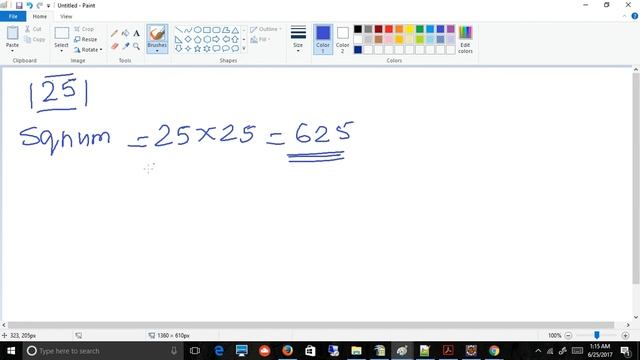
Task: Select the Eraser tool
Action: 115,47
